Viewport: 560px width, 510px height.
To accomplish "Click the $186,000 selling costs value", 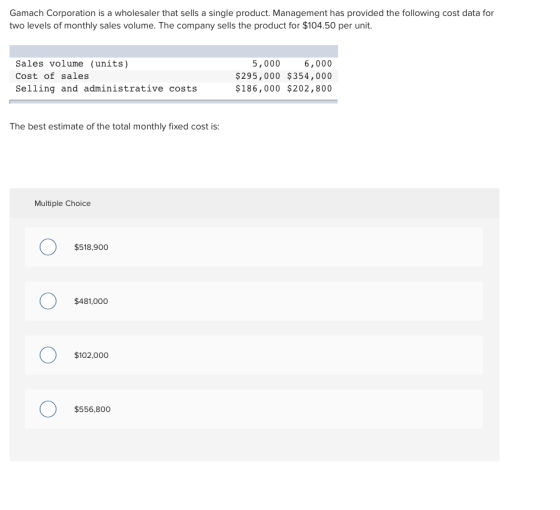I will 258,89.
